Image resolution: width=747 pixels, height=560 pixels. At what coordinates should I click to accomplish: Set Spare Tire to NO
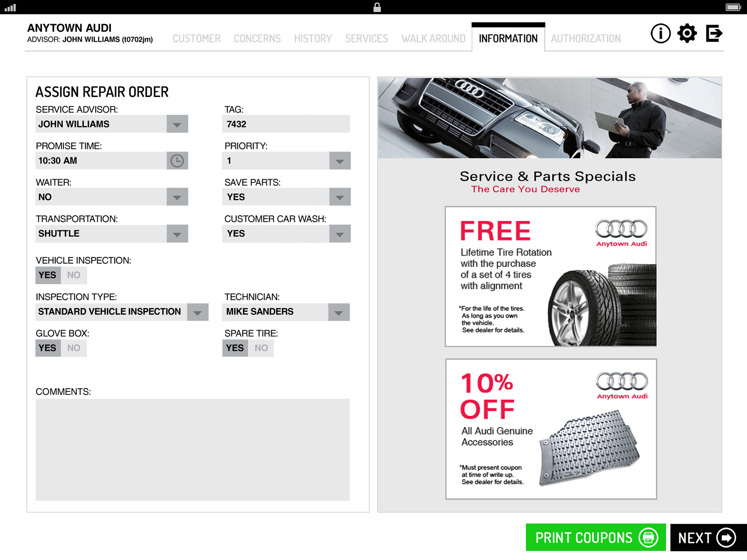click(x=261, y=348)
